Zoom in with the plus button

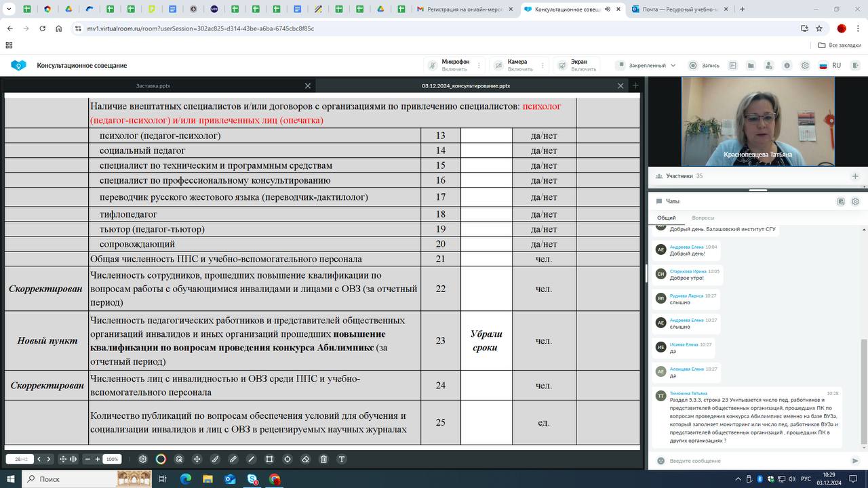[x=98, y=459]
